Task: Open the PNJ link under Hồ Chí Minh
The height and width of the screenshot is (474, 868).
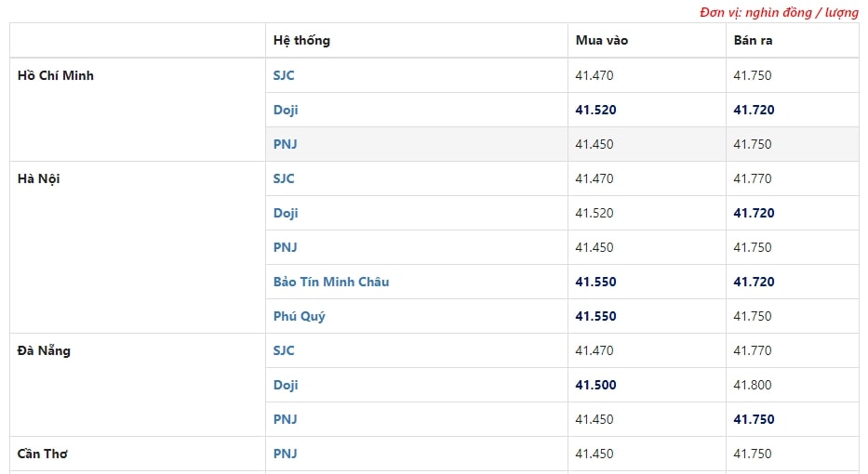Action: coord(285,144)
